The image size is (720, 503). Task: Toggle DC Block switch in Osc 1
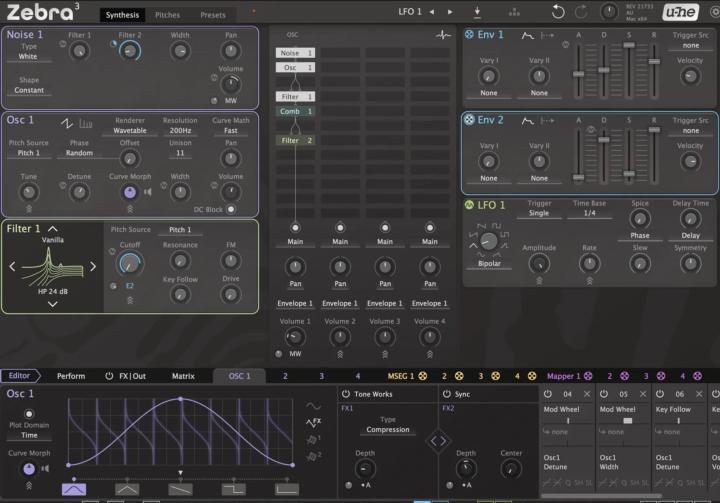tap(231, 209)
